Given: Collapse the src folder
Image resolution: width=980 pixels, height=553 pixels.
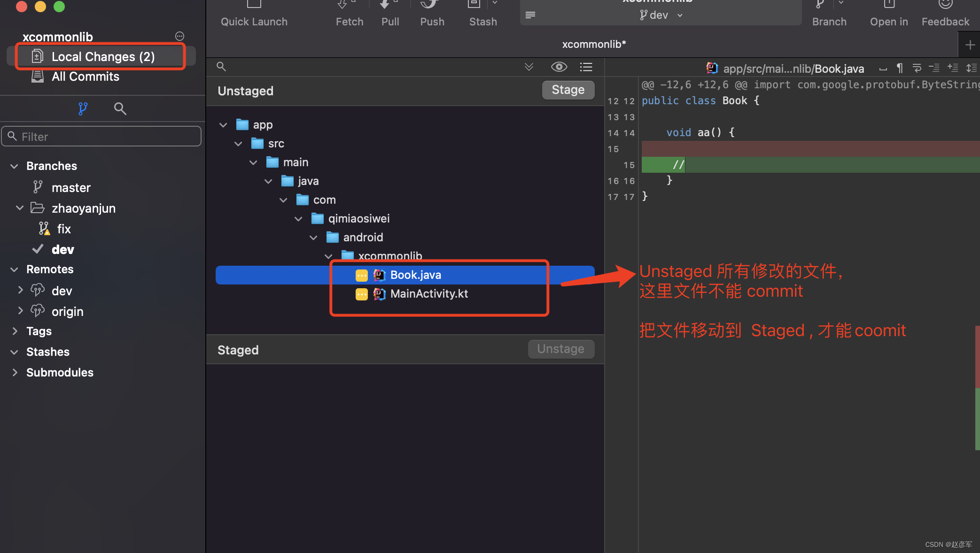Looking at the screenshot, I should coord(238,144).
